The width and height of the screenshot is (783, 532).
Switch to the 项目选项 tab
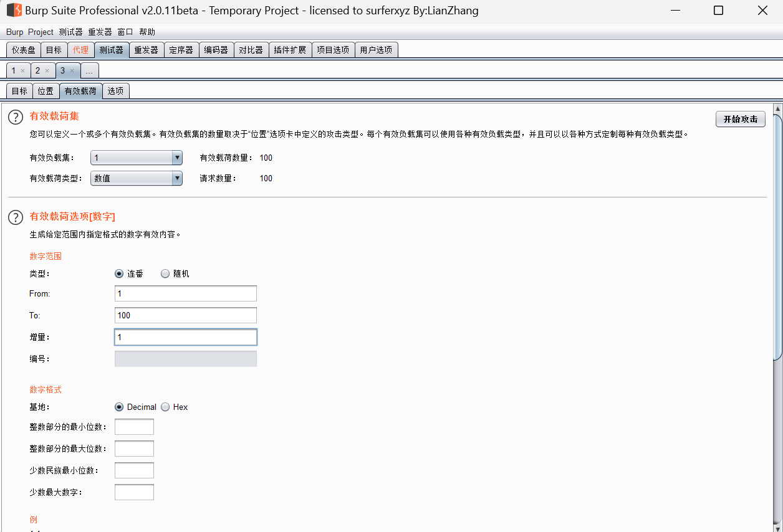333,50
